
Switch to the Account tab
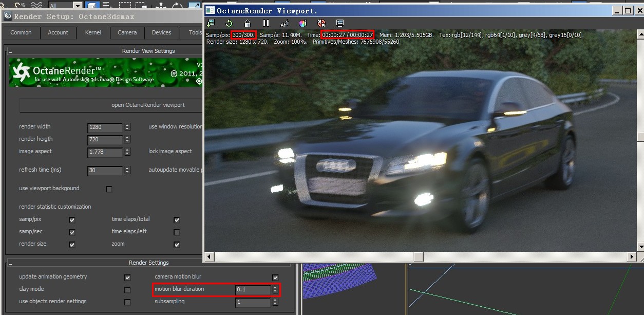[x=58, y=32]
